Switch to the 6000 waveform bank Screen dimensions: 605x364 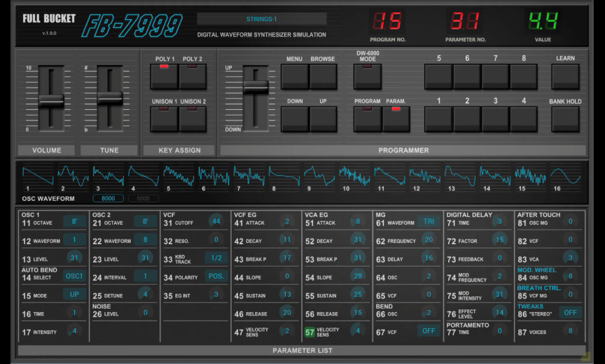pos(142,199)
